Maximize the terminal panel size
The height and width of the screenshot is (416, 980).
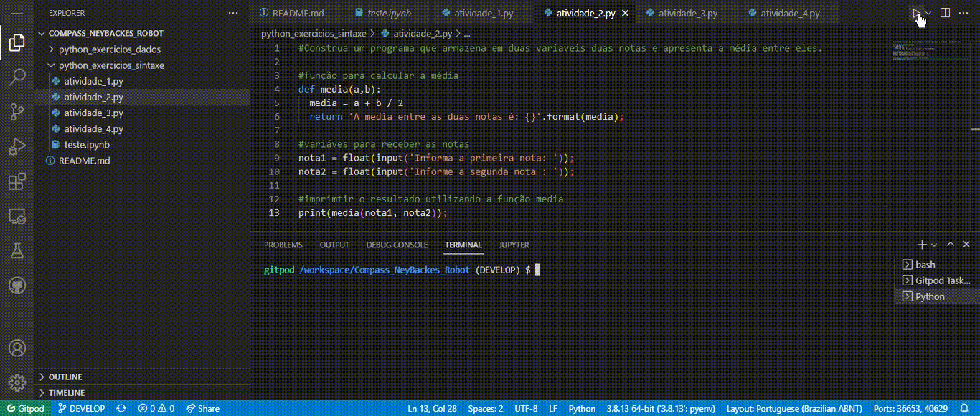[x=951, y=245]
